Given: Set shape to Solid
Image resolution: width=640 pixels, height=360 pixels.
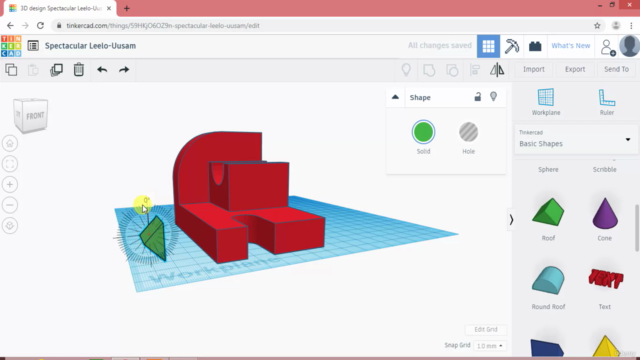Looking at the screenshot, I should coord(423,132).
